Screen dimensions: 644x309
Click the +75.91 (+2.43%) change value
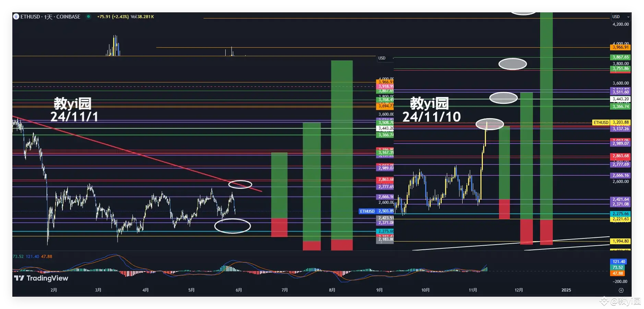(x=113, y=16)
